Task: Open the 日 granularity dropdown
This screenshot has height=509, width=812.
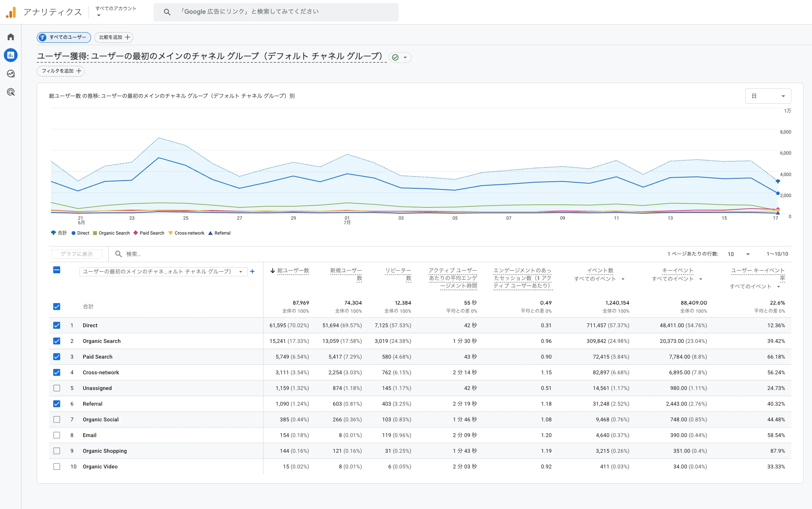Action: coord(768,96)
